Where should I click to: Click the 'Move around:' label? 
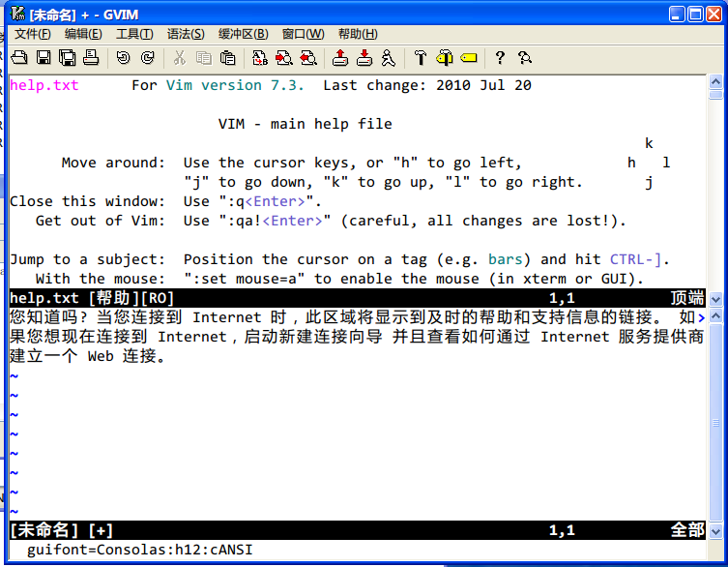(113, 163)
